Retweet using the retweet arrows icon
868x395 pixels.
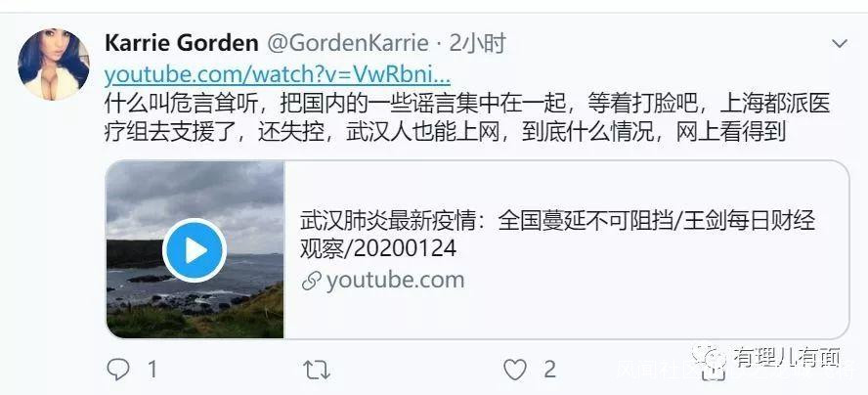click(317, 371)
